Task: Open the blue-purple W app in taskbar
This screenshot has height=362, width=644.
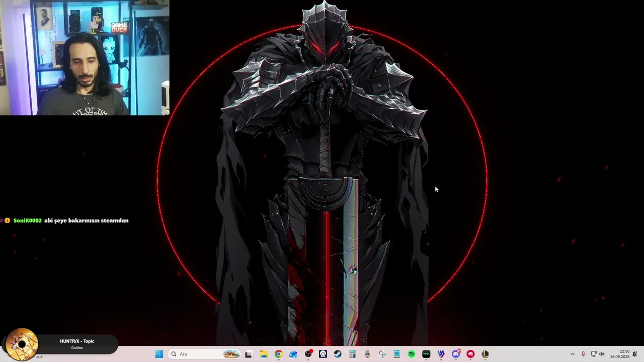Action: [441, 354]
